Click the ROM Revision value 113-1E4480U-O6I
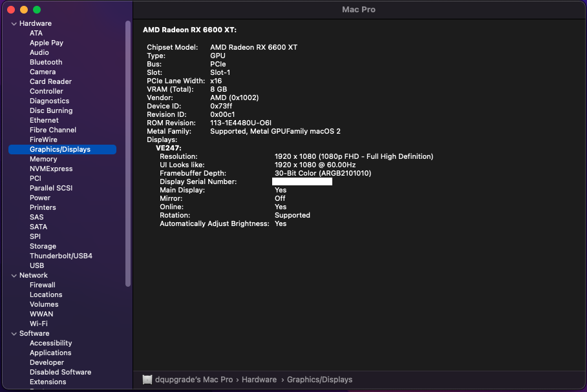 pyautogui.click(x=240, y=123)
